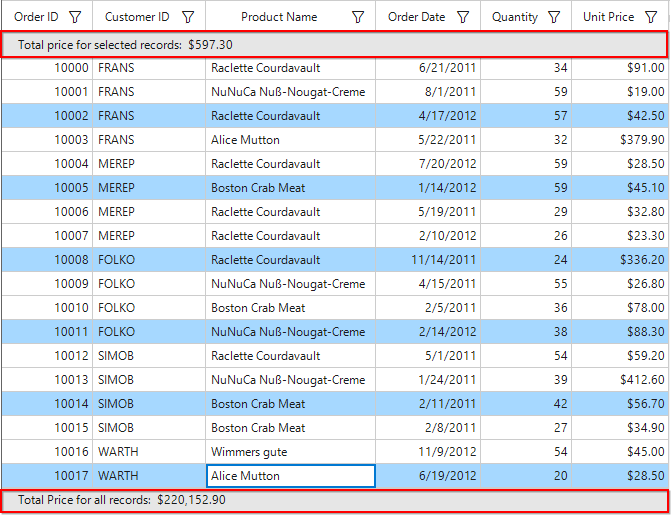Select order ID cell 10000
The image size is (671, 515).
[x=47, y=68]
